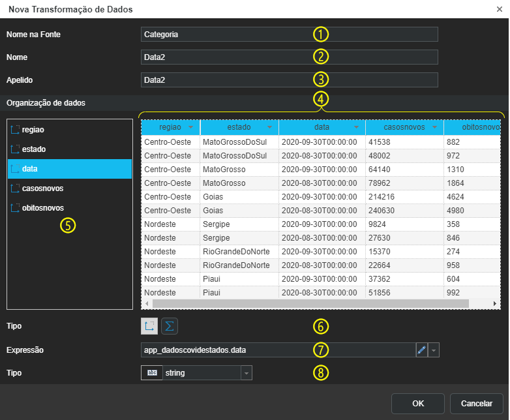Click the casosnovos cell 240630

(404, 211)
